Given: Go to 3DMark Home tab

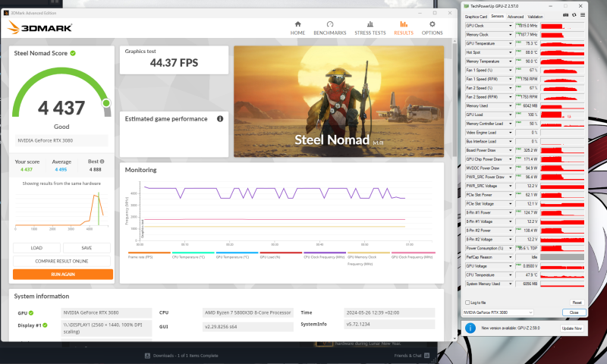Looking at the screenshot, I should 297,28.
